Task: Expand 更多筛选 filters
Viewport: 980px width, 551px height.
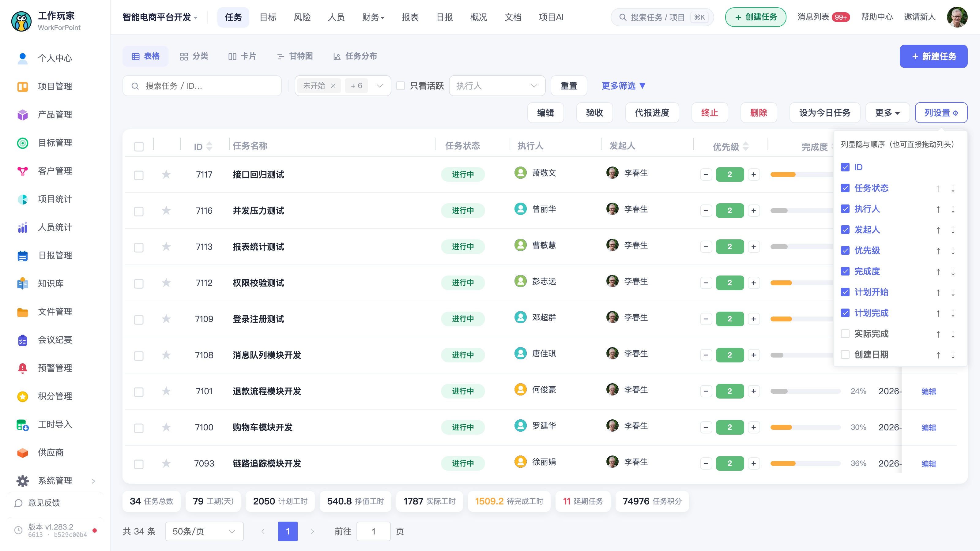Action: tap(623, 86)
